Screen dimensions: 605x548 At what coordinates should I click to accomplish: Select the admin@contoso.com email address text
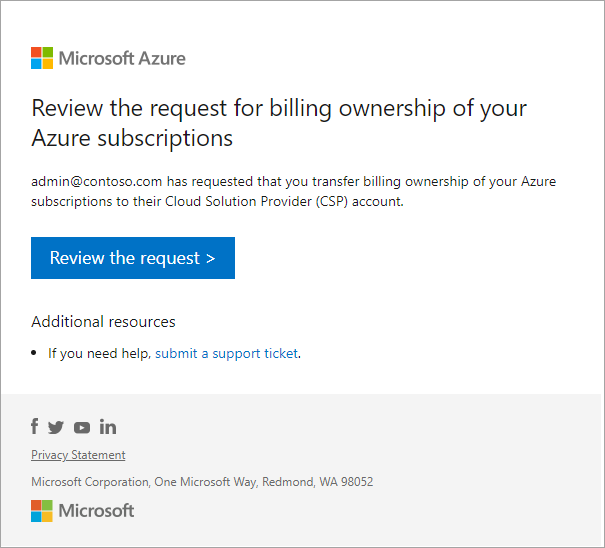point(96,181)
